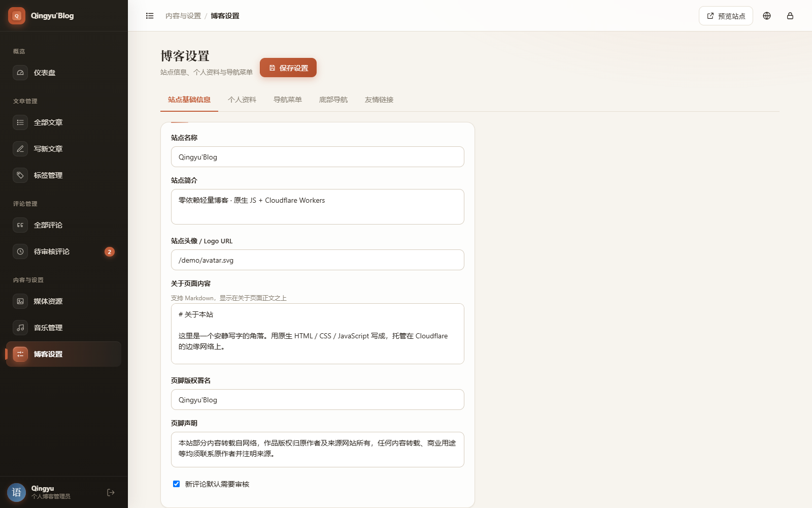Screen dimensions: 812x508
Task: Click into the 页脚声明 text area
Action: (318, 450)
